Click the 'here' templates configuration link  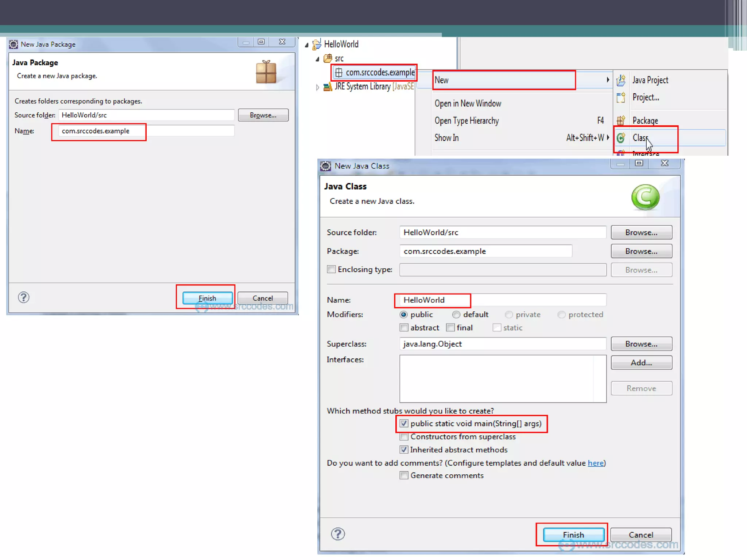click(x=595, y=463)
